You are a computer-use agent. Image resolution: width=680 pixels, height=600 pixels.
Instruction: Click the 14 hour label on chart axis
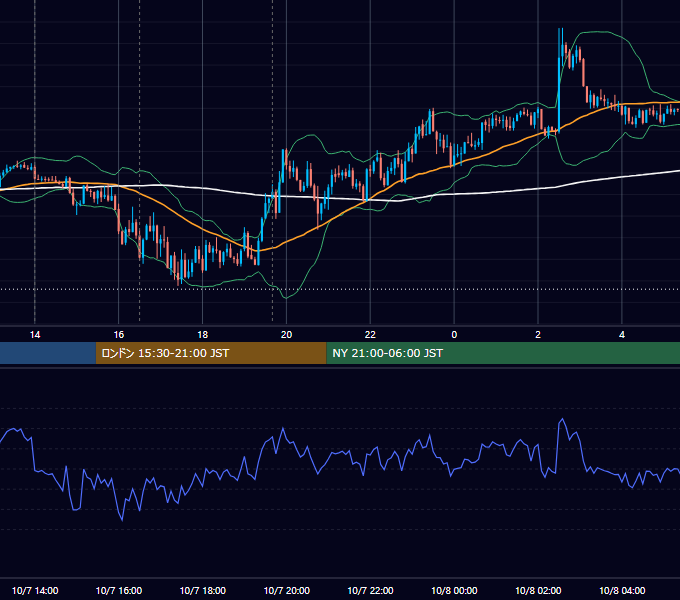(35, 335)
